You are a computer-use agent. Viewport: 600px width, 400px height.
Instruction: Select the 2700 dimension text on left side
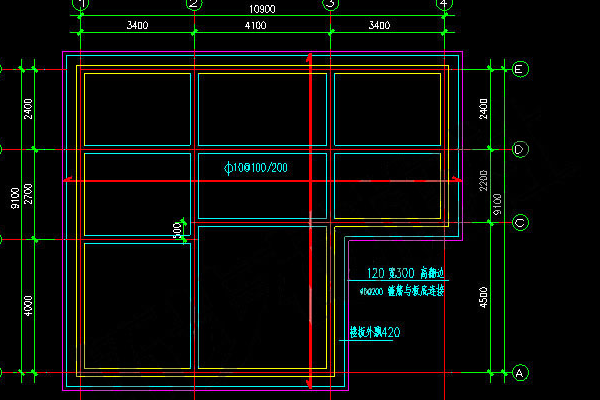[28, 194]
